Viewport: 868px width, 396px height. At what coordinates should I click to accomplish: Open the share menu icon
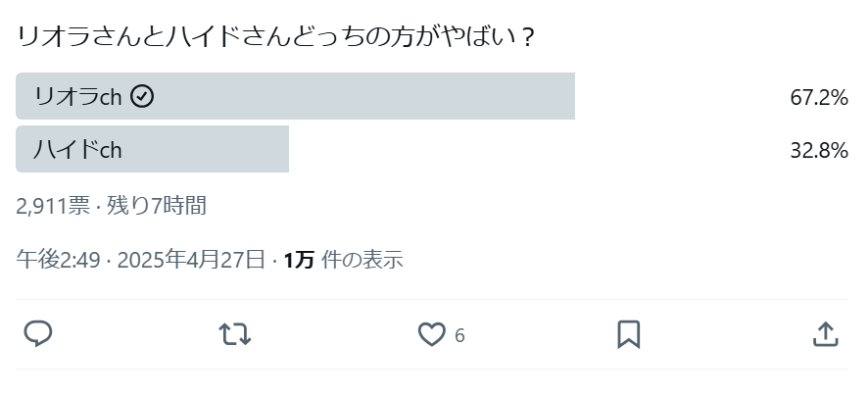(826, 334)
